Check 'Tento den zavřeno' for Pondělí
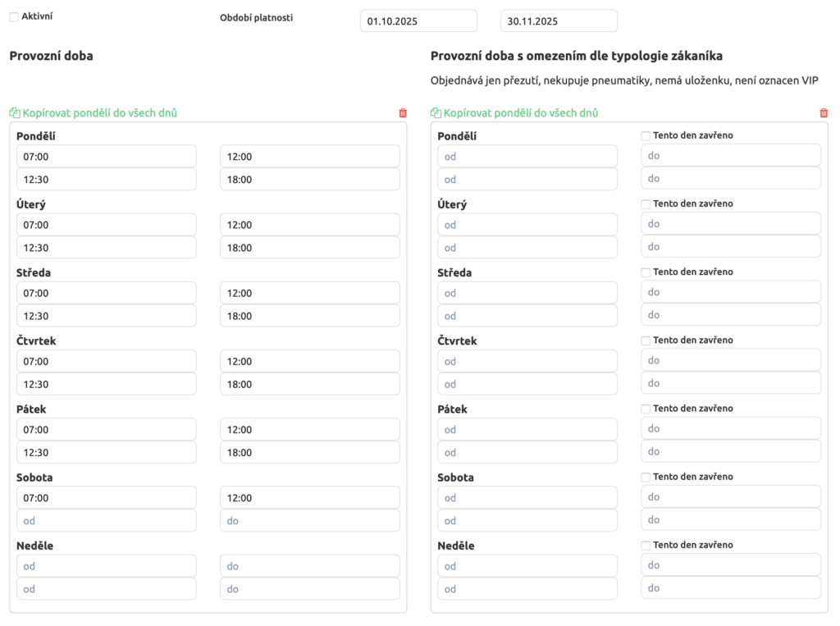The width and height of the screenshot is (840, 626). tap(646, 135)
